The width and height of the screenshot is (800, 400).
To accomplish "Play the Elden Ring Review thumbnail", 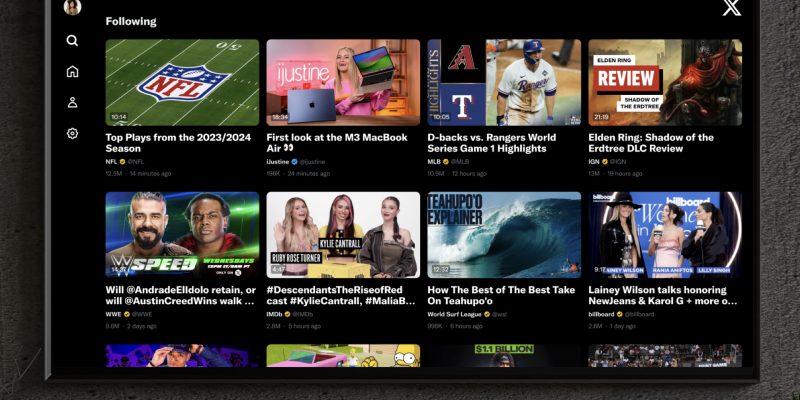I will click(x=665, y=83).
